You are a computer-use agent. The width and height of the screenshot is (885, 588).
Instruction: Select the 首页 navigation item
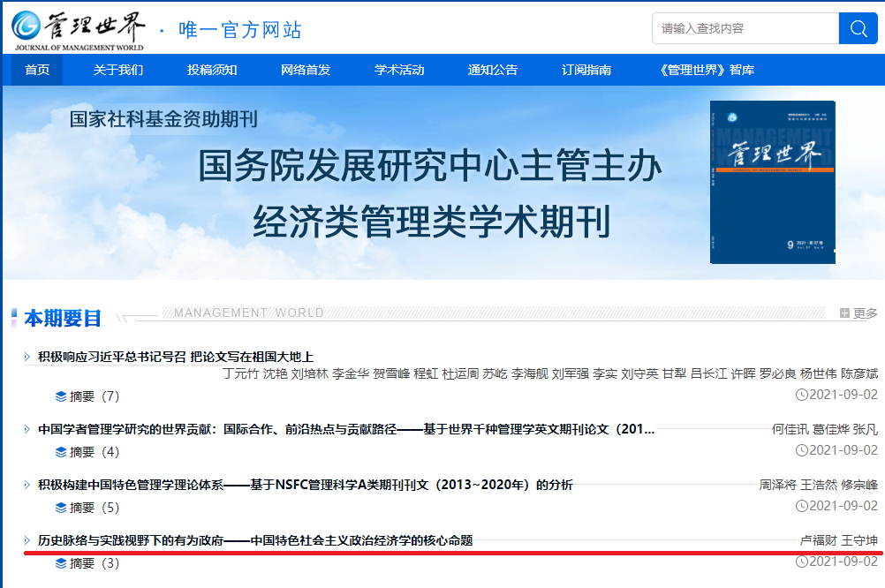coord(36,69)
